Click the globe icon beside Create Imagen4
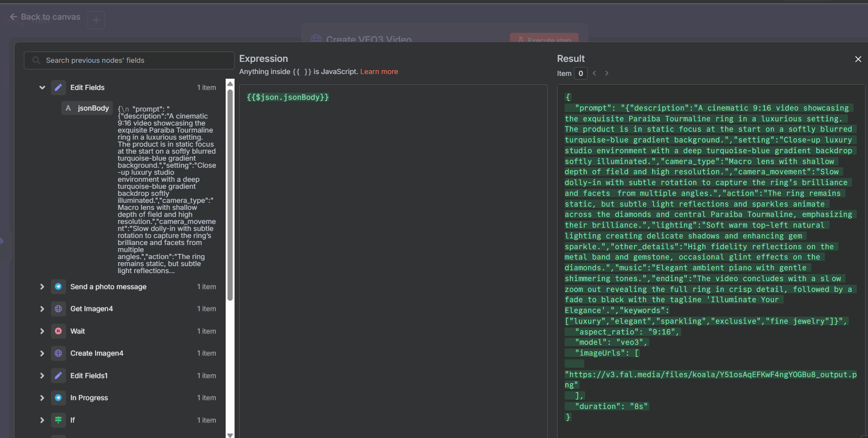Image resolution: width=868 pixels, height=438 pixels. (x=58, y=353)
